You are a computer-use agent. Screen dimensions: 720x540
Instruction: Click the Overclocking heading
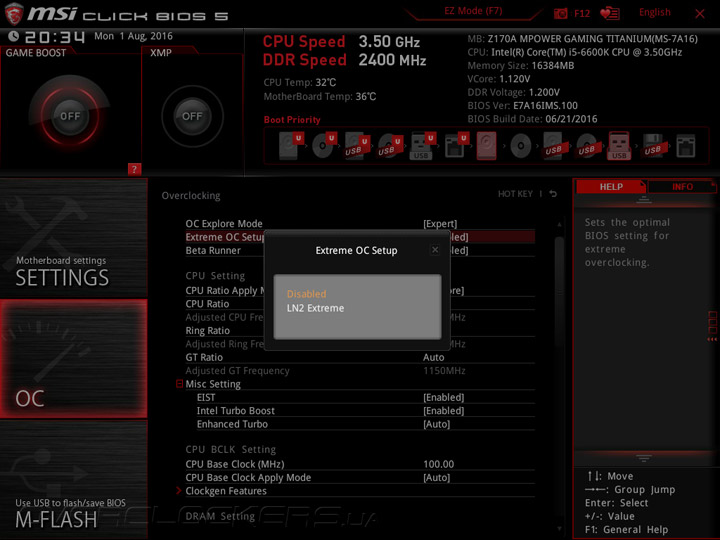pyautogui.click(x=191, y=196)
